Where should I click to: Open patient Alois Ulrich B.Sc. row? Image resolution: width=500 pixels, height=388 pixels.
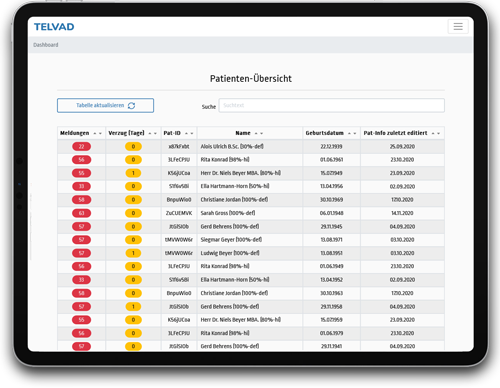[x=251, y=146]
